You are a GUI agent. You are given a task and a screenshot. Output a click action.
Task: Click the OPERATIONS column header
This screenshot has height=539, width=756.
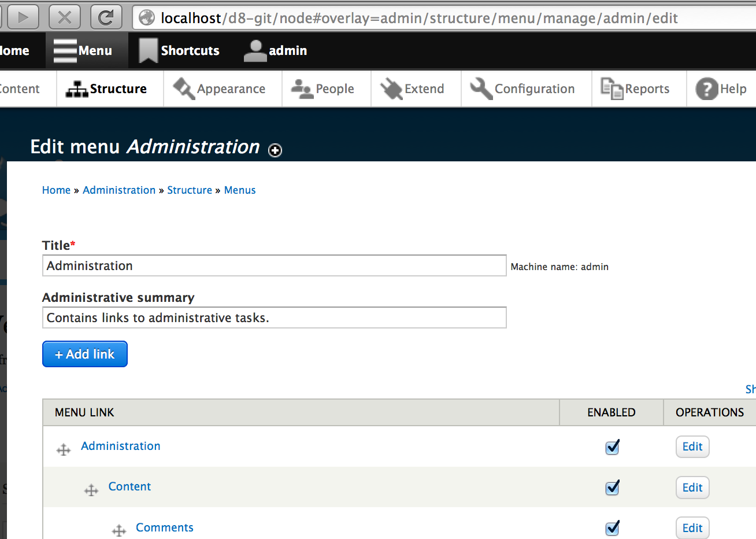click(710, 412)
